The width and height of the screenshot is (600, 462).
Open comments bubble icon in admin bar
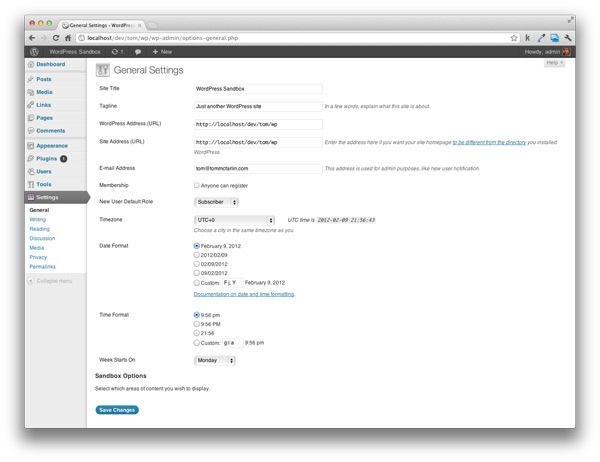pyautogui.click(x=136, y=51)
